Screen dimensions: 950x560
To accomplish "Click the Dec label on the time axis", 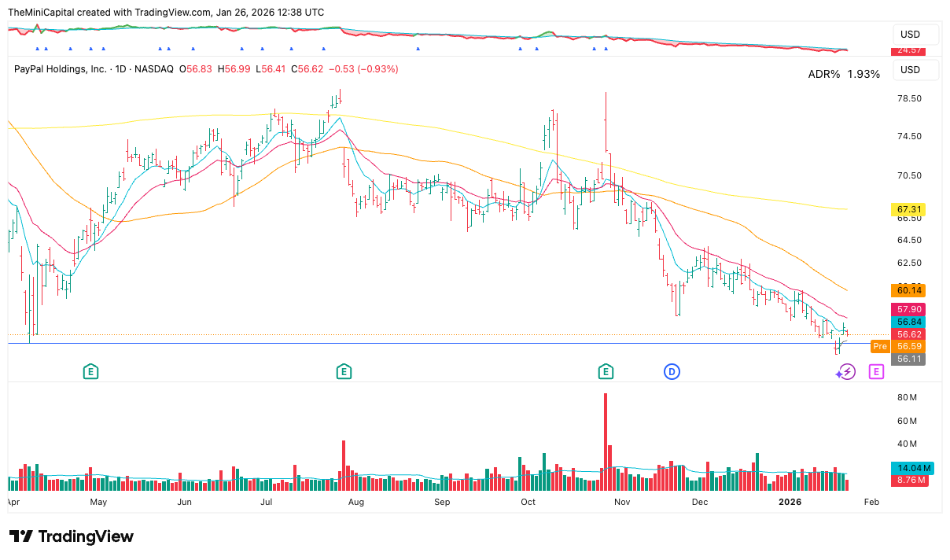I will click(x=699, y=501).
